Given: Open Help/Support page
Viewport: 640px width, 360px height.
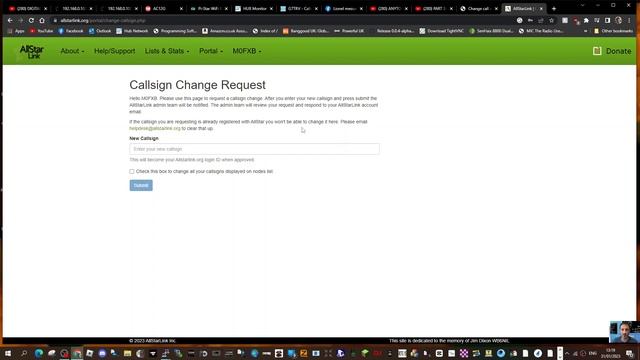Looking at the screenshot, I should (114, 51).
